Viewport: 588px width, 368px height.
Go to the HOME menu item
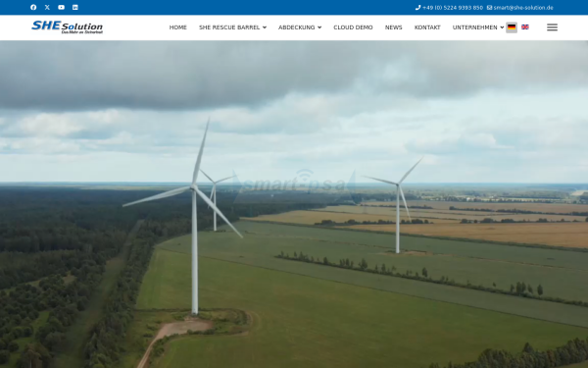(x=177, y=27)
